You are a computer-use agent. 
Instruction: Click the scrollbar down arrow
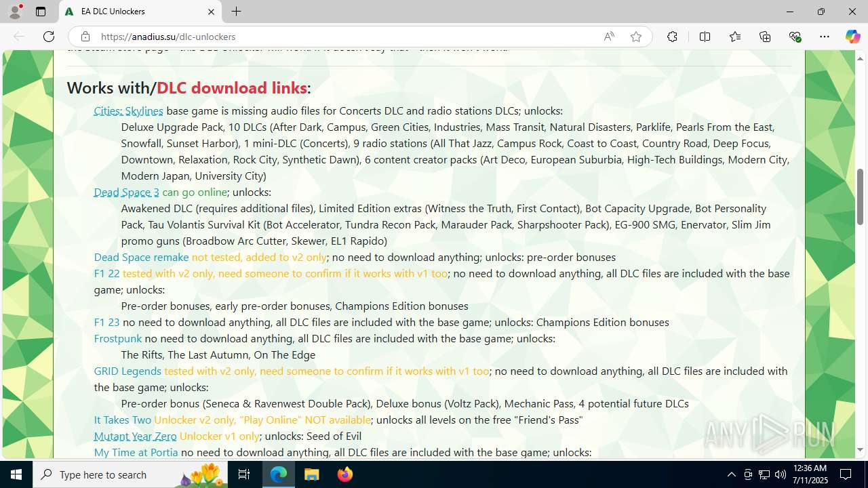click(x=861, y=449)
